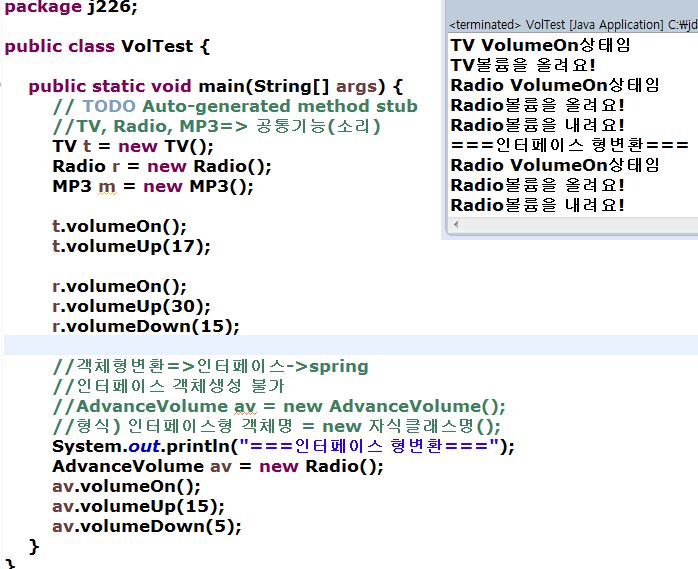
Task: Click the 'av.volumeOn();' statement
Action: 126,486
